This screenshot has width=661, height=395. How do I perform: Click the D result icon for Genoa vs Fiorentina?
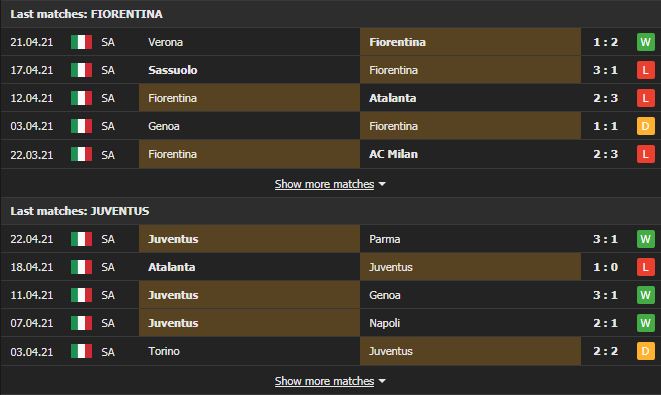click(x=645, y=126)
